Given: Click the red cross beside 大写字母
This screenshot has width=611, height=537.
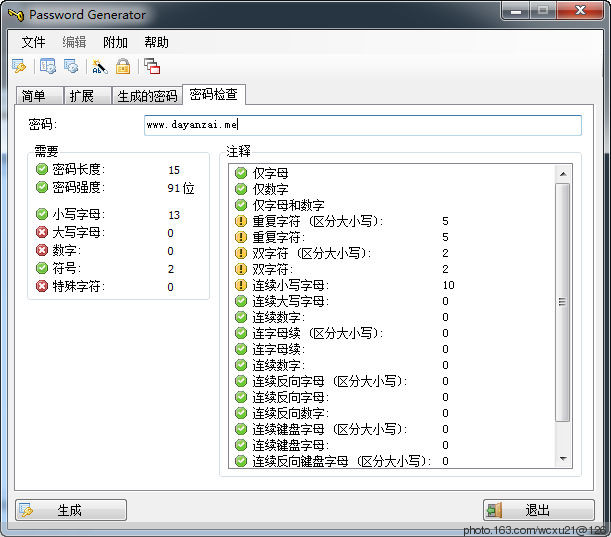Looking at the screenshot, I should (42, 233).
